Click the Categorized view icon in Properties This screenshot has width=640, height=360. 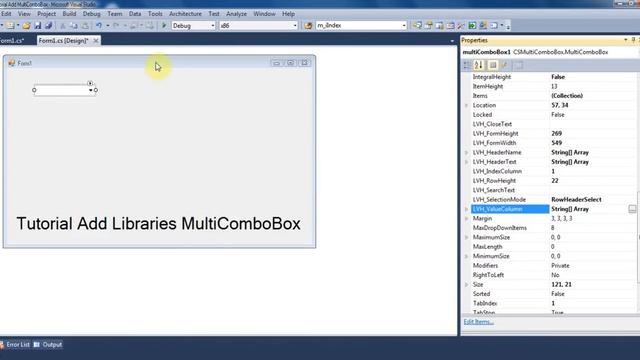point(467,65)
